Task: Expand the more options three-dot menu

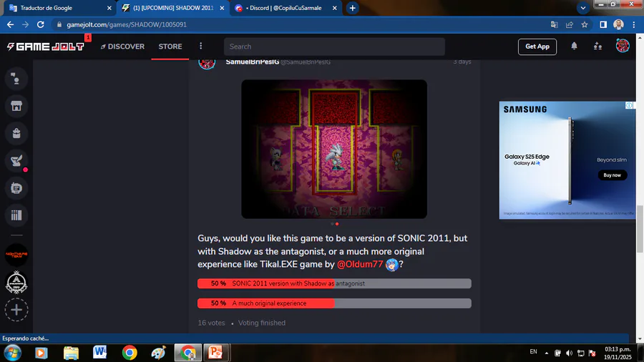Action: [201, 46]
